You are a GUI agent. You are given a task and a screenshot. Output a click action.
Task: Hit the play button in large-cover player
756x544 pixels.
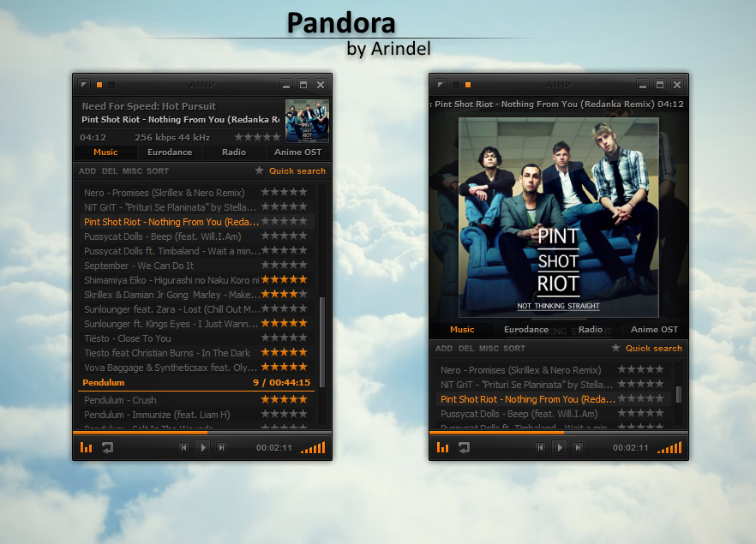pos(559,448)
